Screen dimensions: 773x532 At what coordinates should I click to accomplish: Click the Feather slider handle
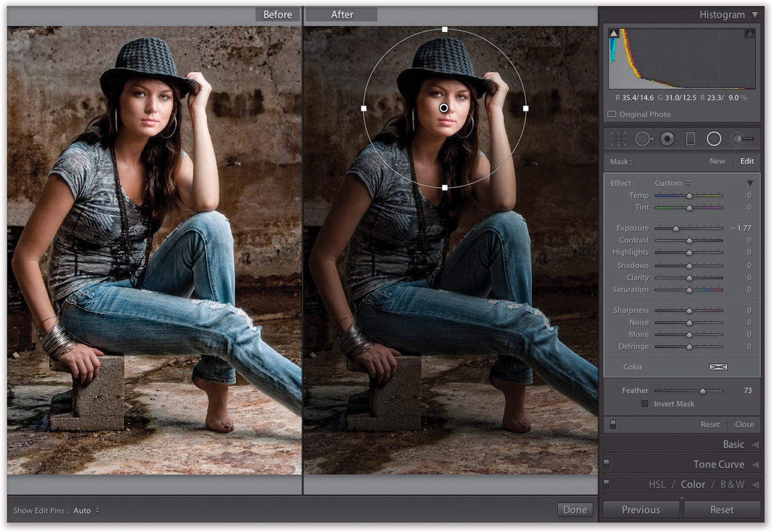(x=702, y=391)
